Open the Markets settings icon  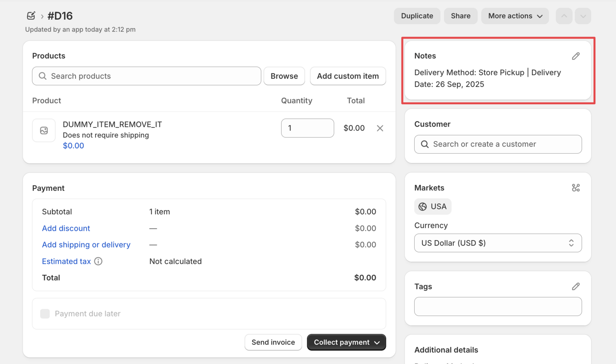coord(576,188)
